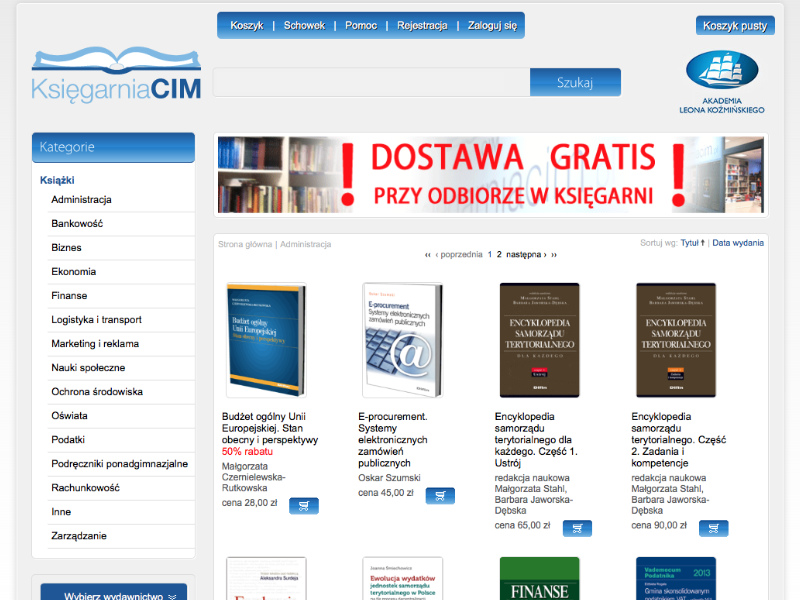Add Encyklopedia Część 1 Ustrój to cart

[577, 528]
